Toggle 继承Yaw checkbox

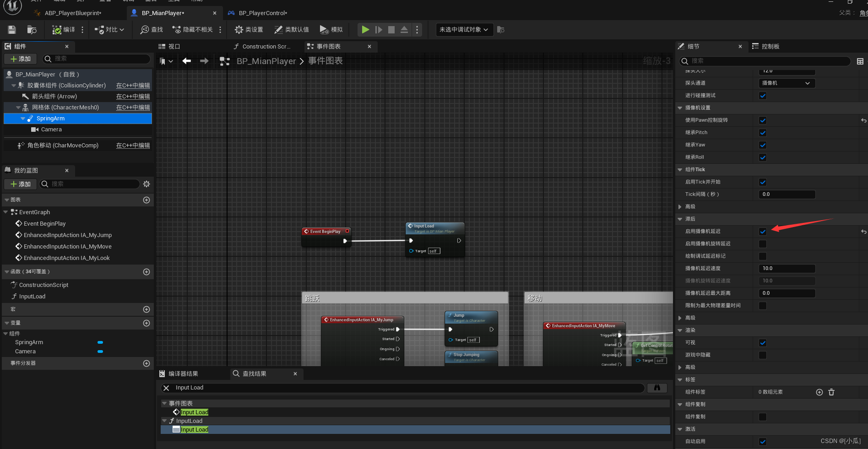(763, 145)
